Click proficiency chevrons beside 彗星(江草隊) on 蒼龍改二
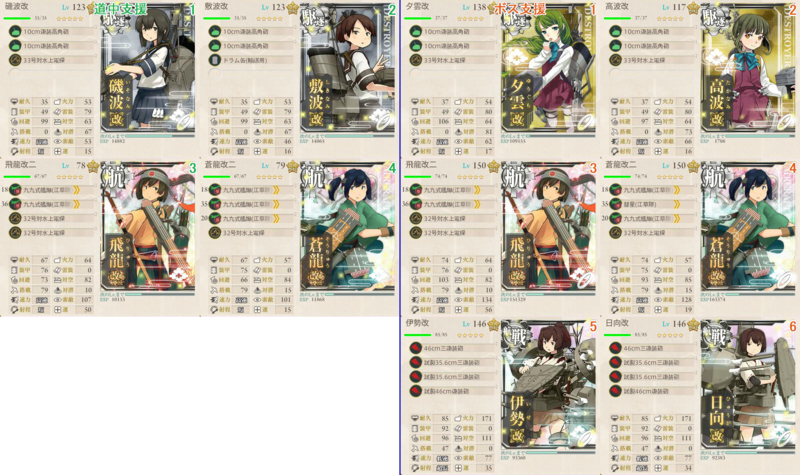The image size is (800, 475). 677,204
